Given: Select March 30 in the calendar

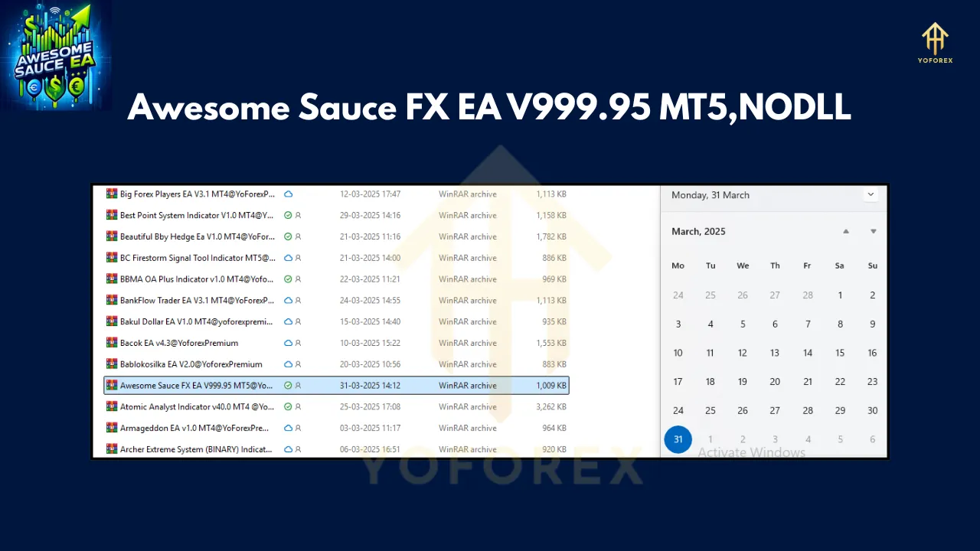Looking at the screenshot, I should (x=872, y=411).
